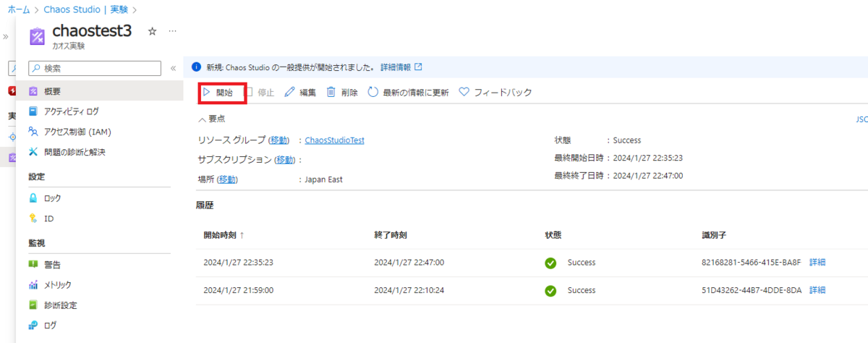Click the 診断設定 icon
868x343 pixels.
[33, 305]
